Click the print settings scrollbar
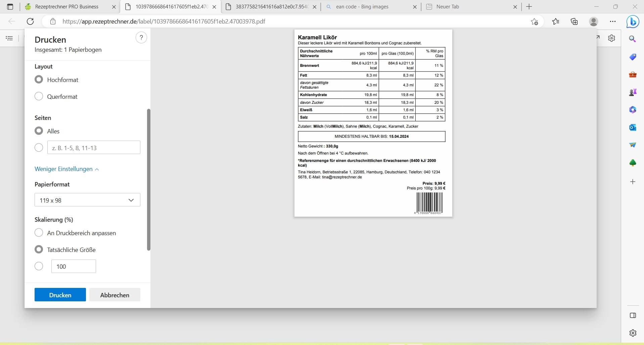The image size is (644, 345). coord(149,179)
